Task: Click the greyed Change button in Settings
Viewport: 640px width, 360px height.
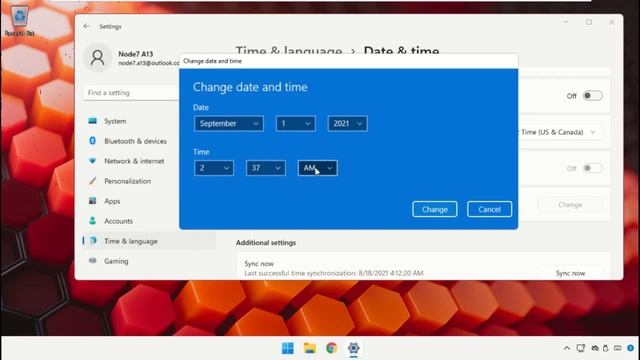Action: coord(570,204)
